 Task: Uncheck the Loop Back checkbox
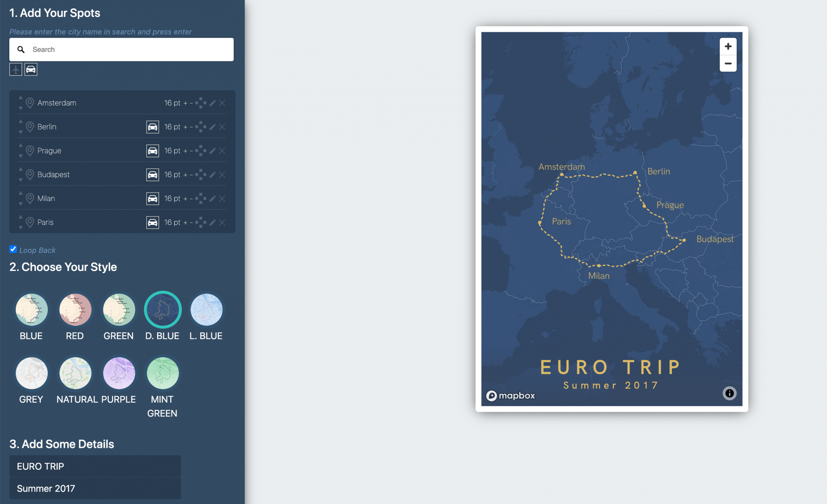(13, 249)
